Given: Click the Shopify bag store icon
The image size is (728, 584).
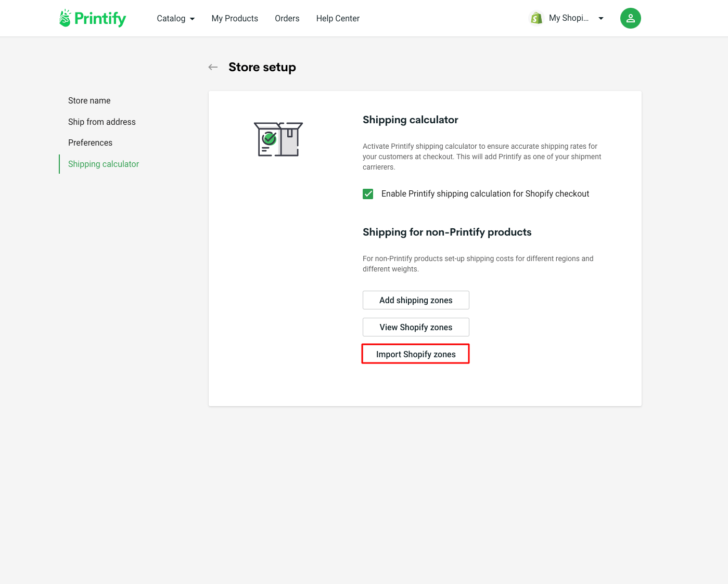Looking at the screenshot, I should tap(536, 18).
